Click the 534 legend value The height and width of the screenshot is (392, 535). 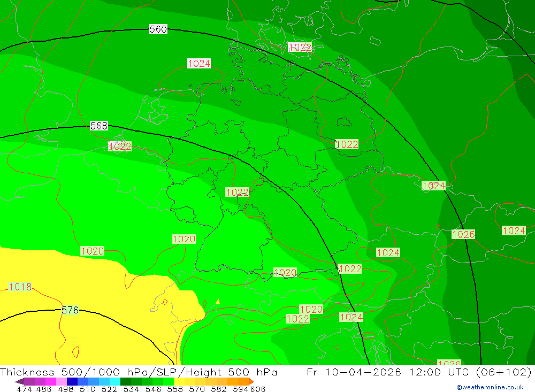coord(131,389)
